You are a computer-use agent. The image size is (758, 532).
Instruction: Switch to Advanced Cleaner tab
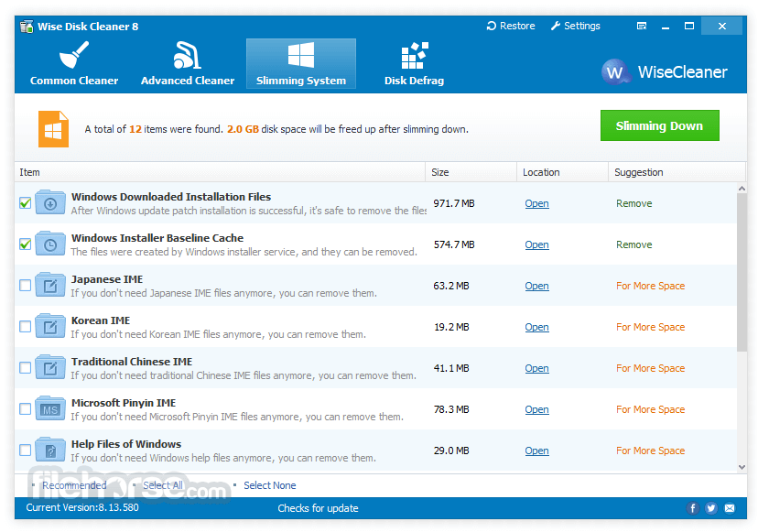pos(188,64)
